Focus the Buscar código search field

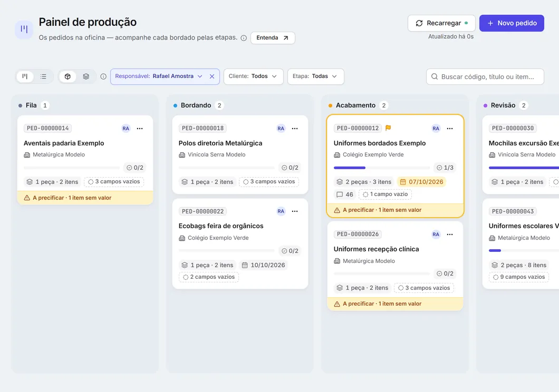(x=485, y=76)
